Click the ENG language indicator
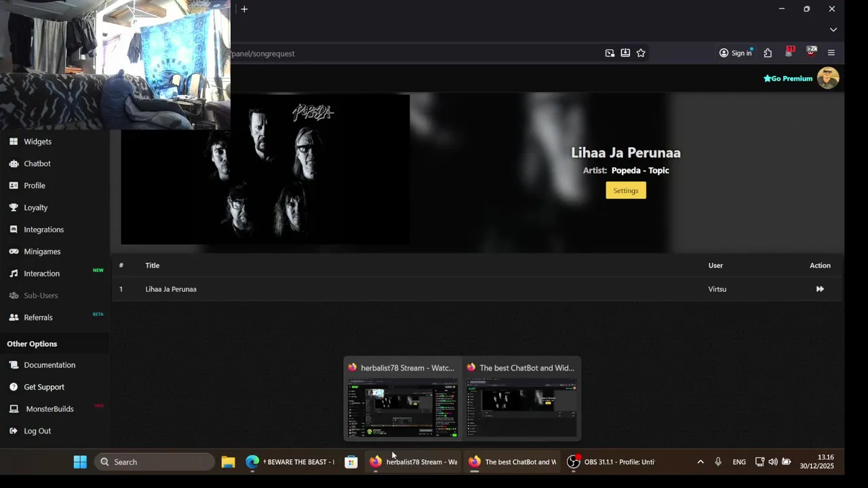This screenshot has width=868, height=488. pos(739,462)
